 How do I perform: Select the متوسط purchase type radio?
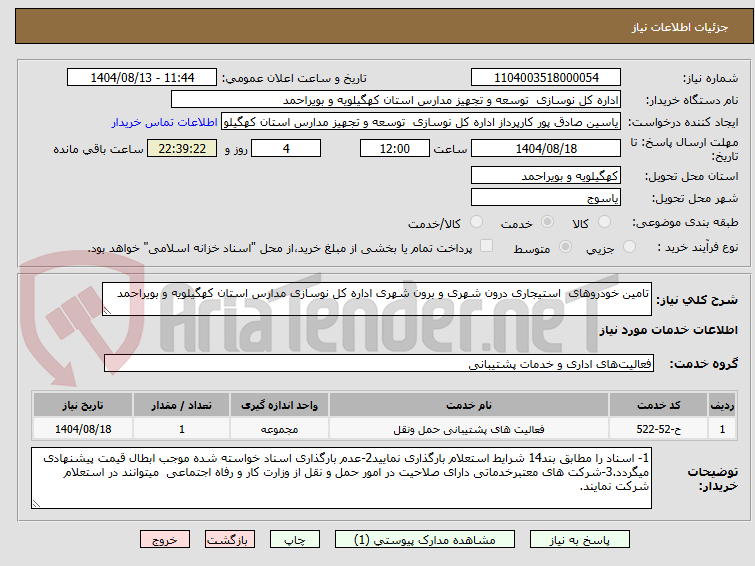click(x=565, y=247)
